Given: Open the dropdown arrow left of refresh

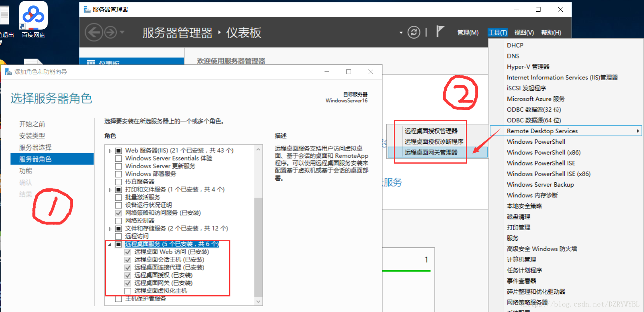Looking at the screenshot, I should (x=401, y=33).
